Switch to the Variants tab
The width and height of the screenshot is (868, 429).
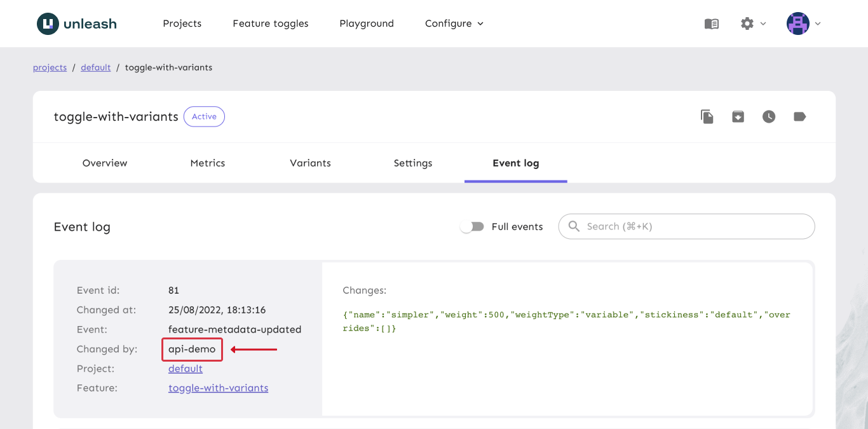pos(310,163)
